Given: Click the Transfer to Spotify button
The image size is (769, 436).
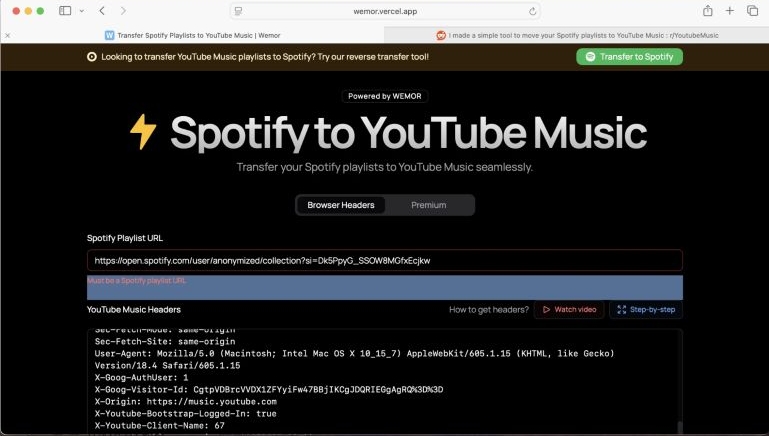Looking at the screenshot, I should tap(629, 57).
